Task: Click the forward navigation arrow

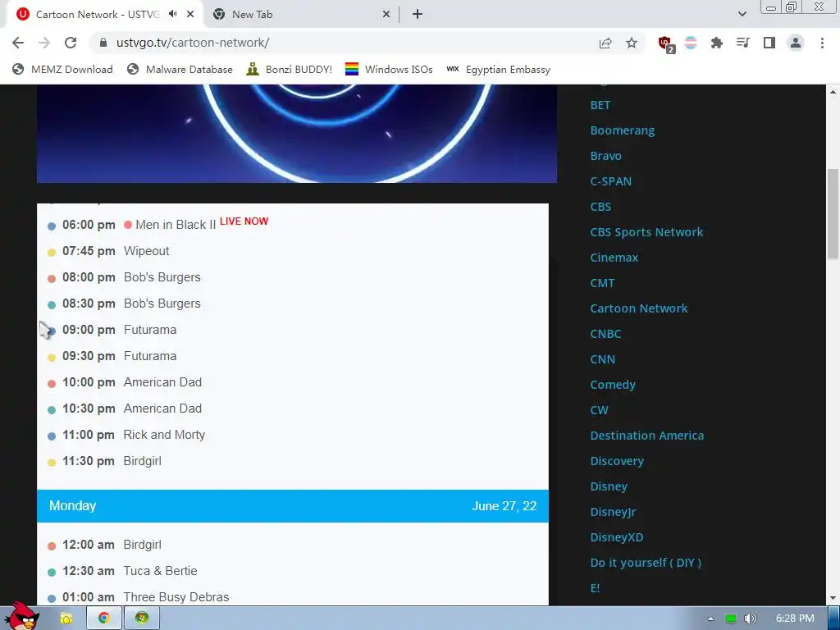Action: [x=44, y=43]
